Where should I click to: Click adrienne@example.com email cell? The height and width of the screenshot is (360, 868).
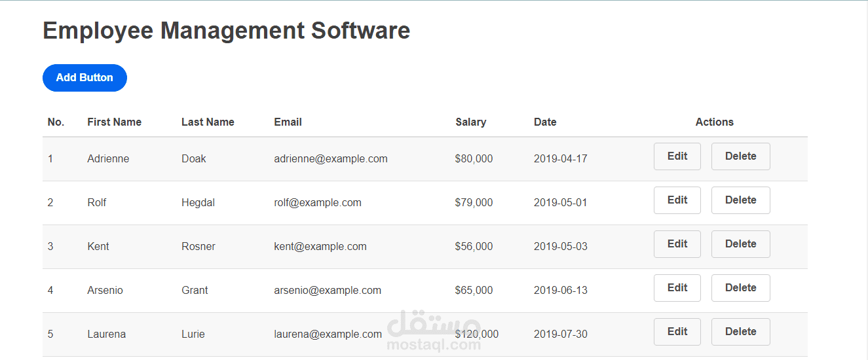click(331, 158)
